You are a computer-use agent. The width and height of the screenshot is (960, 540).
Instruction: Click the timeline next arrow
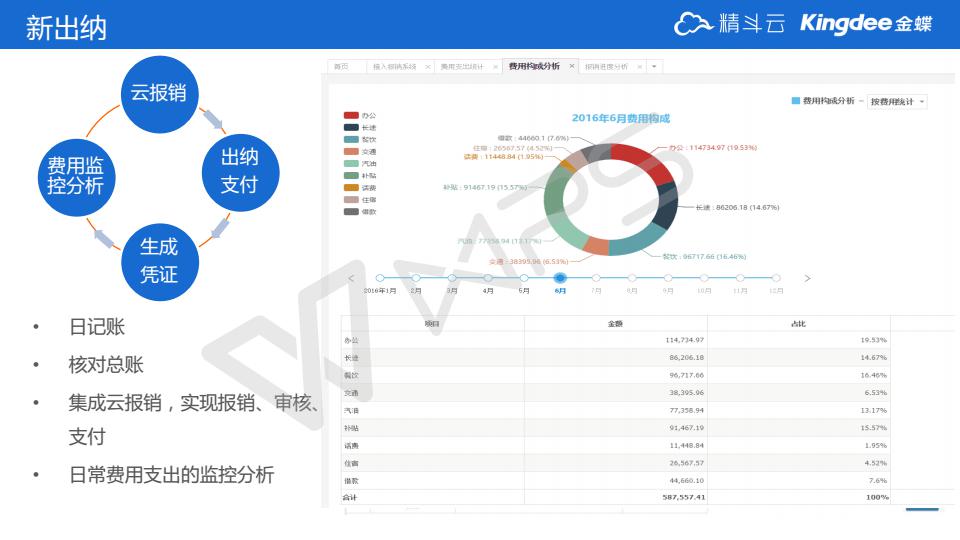pos(807,278)
